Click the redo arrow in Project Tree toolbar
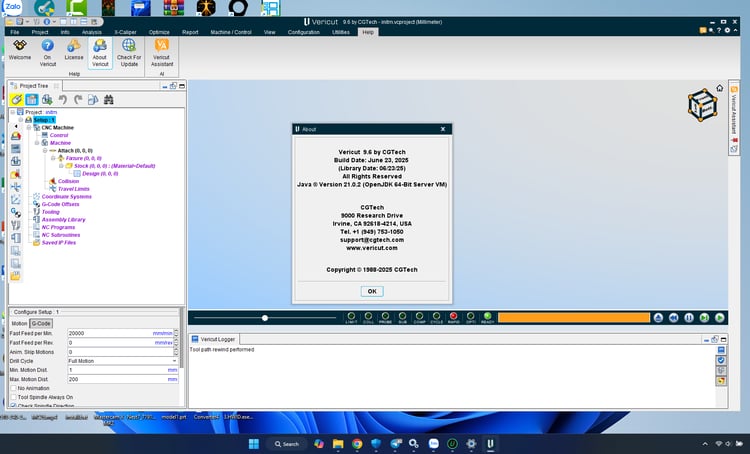This screenshot has height=454, width=750. click(78, 100)
